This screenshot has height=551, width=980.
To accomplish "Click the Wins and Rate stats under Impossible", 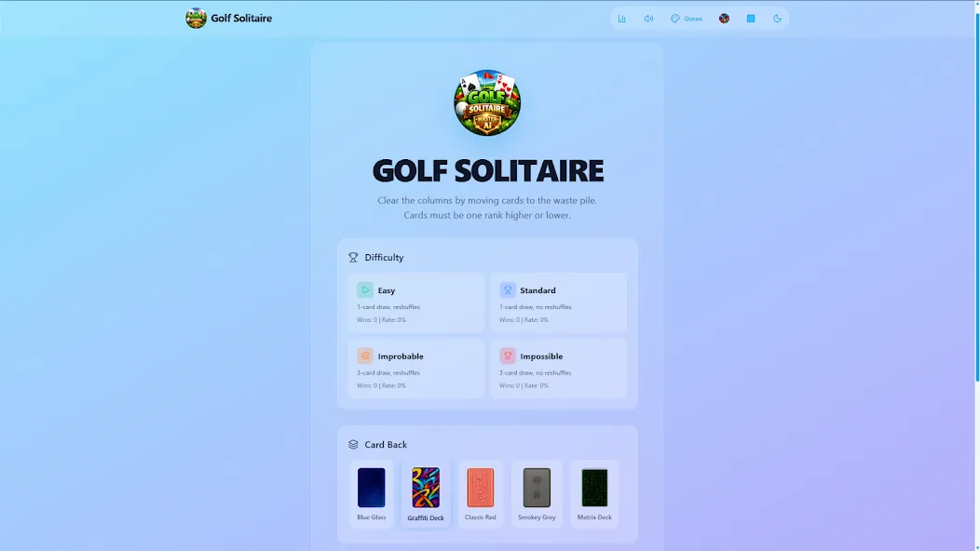I will (524, 385).
